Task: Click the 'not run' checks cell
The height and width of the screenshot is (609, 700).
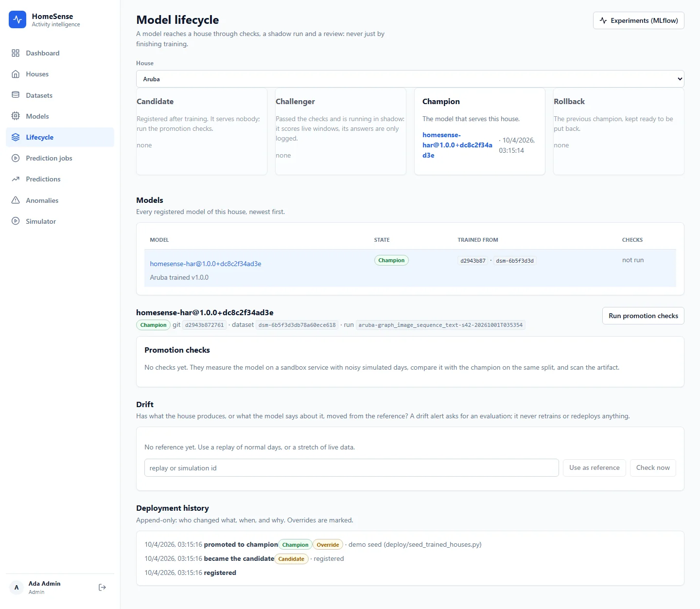Action: point(633,260)
